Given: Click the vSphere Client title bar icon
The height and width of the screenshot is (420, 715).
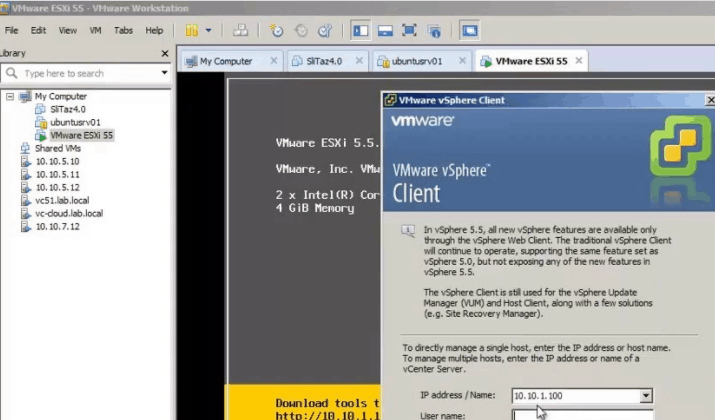Looking at the screenshot, I should pyautogui.click(x=390, y=100).
